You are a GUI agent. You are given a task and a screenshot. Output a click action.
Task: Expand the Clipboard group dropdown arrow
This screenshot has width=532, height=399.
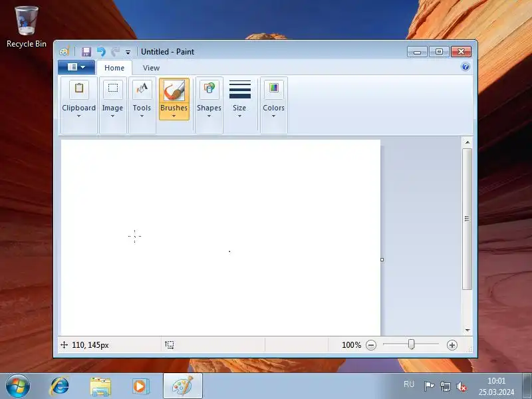[78, 116]
